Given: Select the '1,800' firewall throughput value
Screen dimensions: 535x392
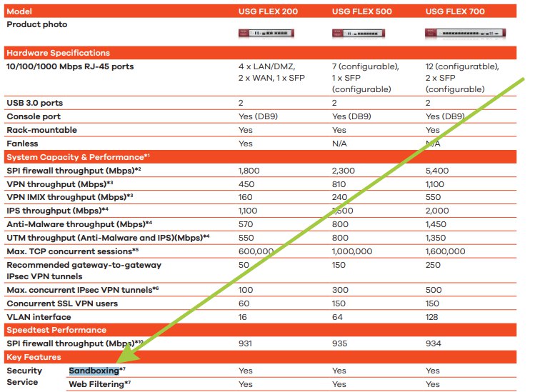Looking at the screenshot, I should pos(249,171).
